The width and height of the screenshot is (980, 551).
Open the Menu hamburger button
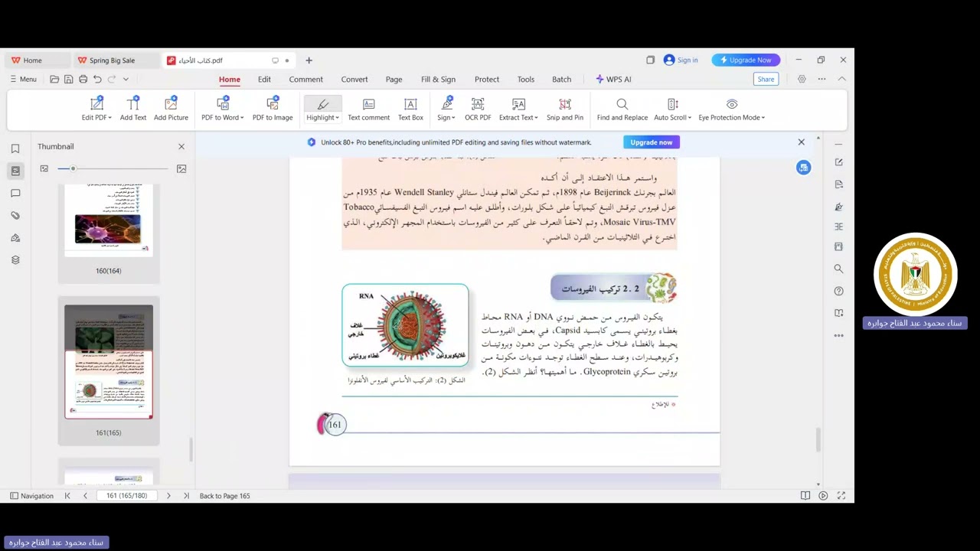point(23,79)
